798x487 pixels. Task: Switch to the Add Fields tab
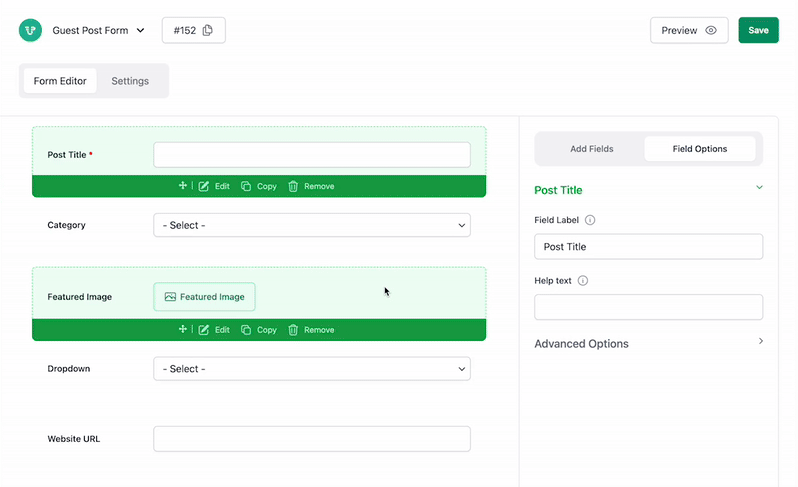[592, 149]
